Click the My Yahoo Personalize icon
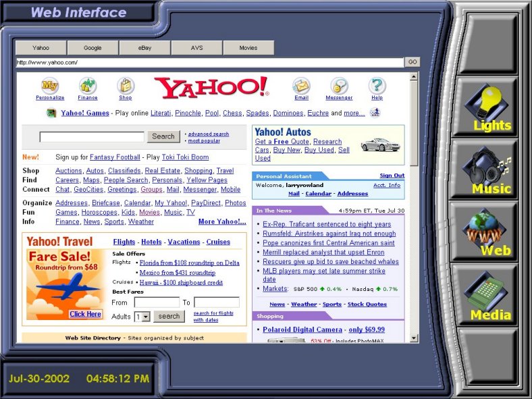This screenshot has width=532, height=399. [x=50, y=86]
